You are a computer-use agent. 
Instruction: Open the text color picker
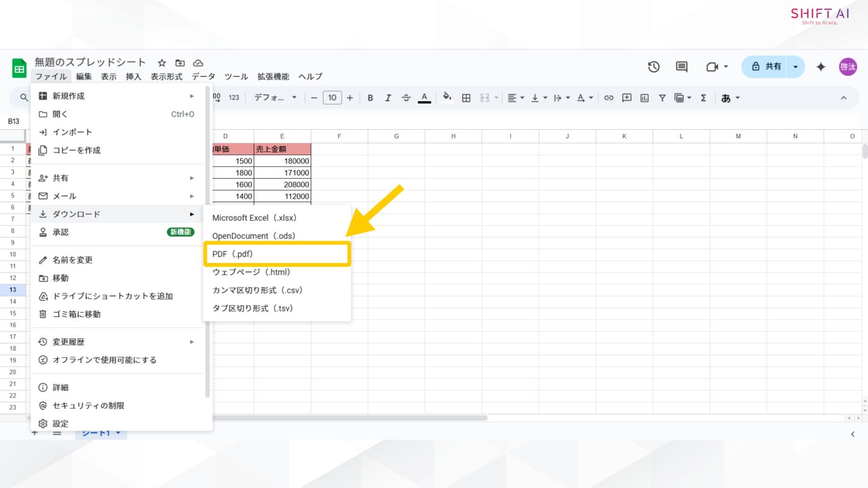pyautogui.click(x=424, y=98)
